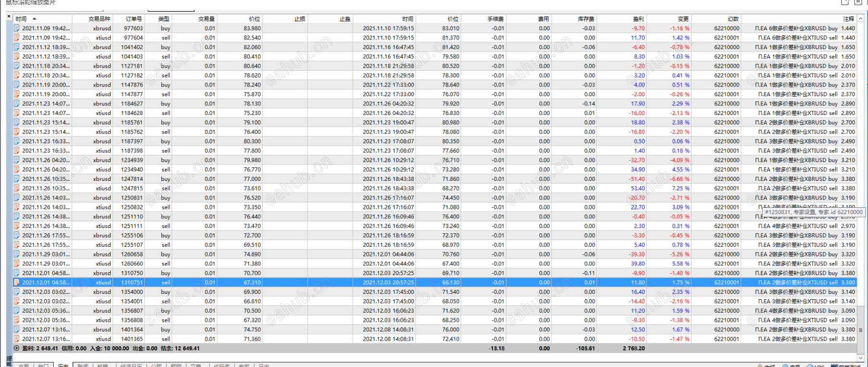868x367 pixels.
Task: Sort the table by 交易品种 column header
Action: click(99, 19)
